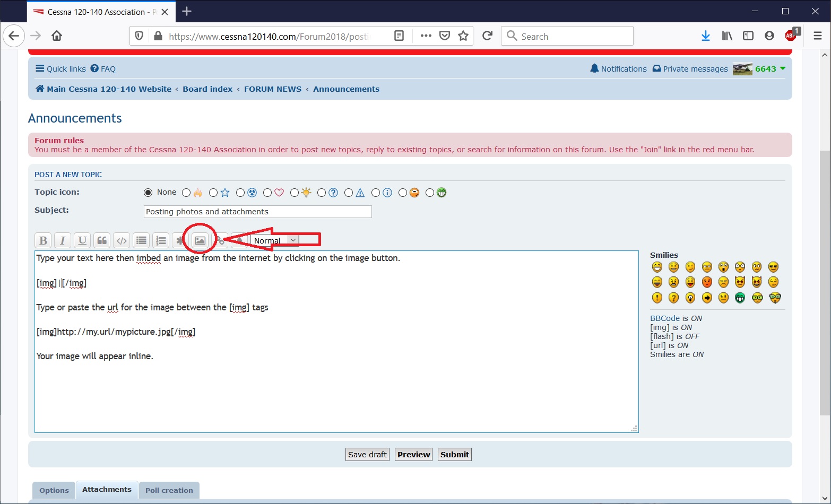The width and height of the screenshot is (831, 504).
Task: Open Firefox library icon
Action: (x=727, y=36)
